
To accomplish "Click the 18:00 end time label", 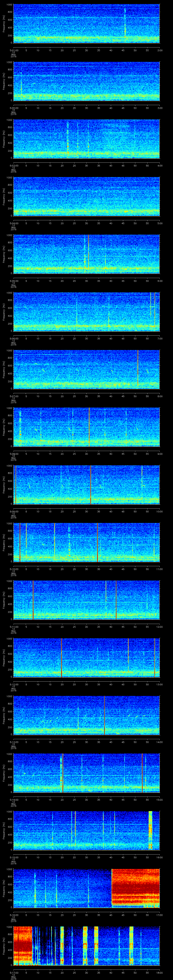I will [159, 972].
